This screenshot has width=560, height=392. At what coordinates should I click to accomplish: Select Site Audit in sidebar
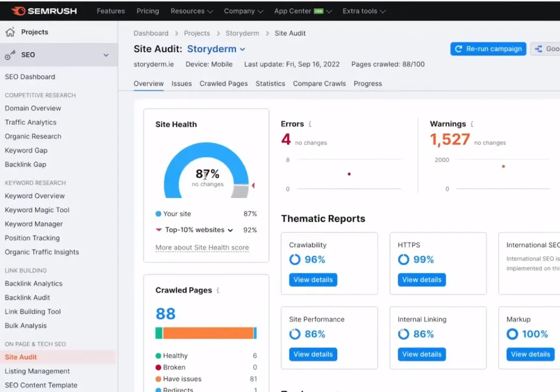point(21,357)
